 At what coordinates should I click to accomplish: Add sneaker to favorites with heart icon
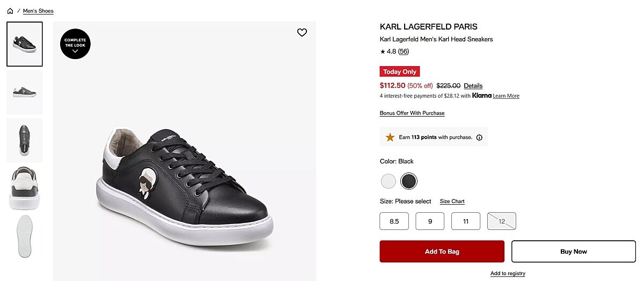[x=302, y=33]
